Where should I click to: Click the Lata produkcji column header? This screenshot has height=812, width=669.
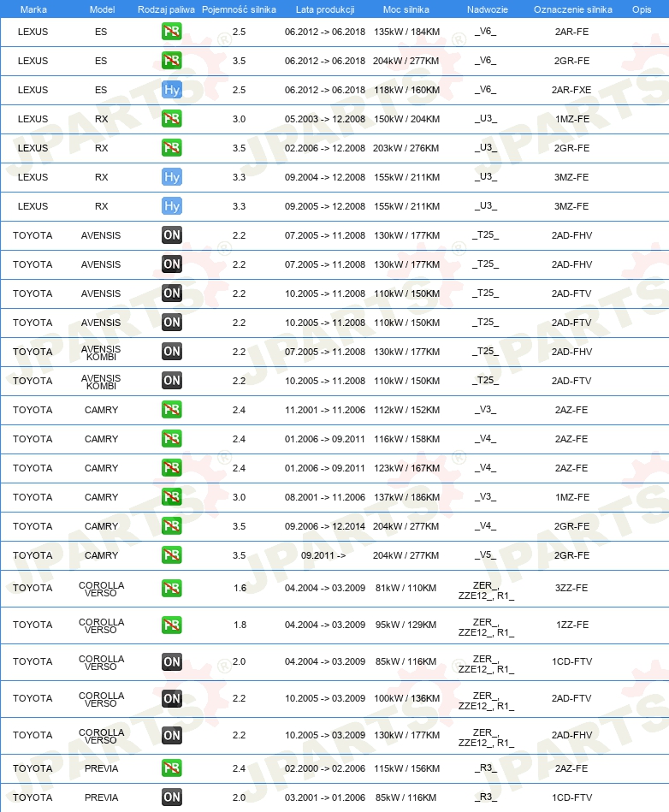point(325,9)
